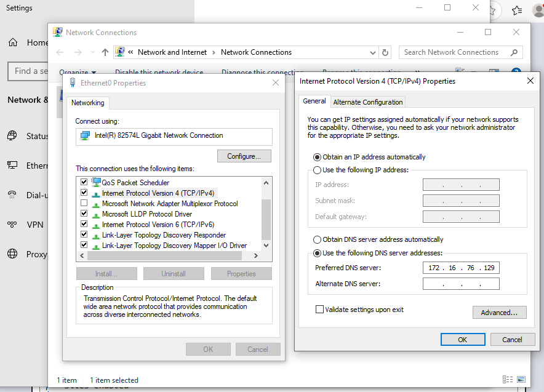The width and height of the screenshot is (544, 392).
Task: Expand the breadcrumb chevron before Network and Internet
Action: [130, 52]
